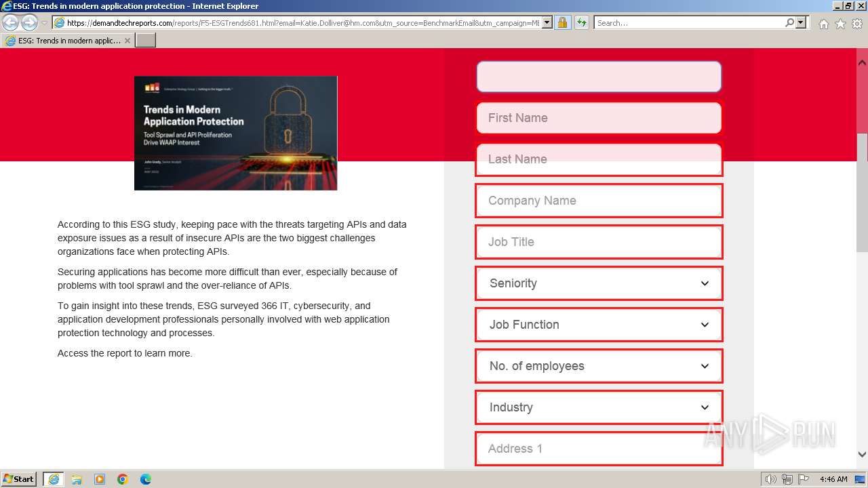868x488 pixels.
Task: Launch Edge from the taskbar
Action: 146,479
